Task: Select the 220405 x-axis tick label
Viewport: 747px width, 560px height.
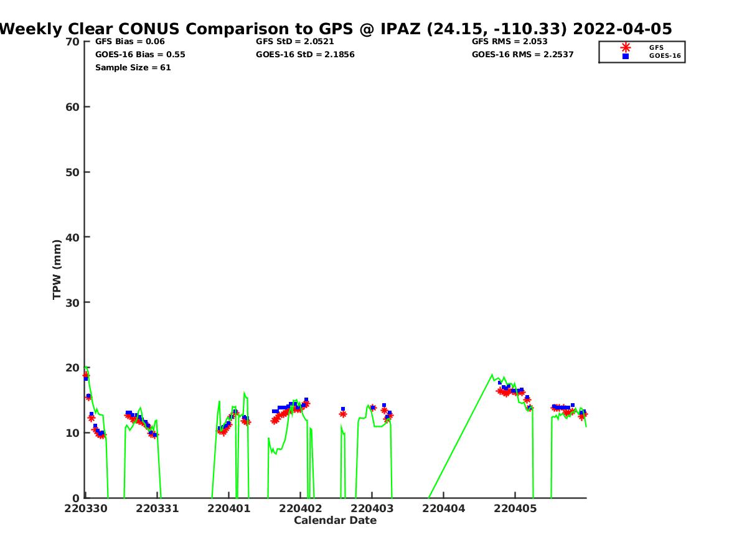Action: (x=515, y=508)
